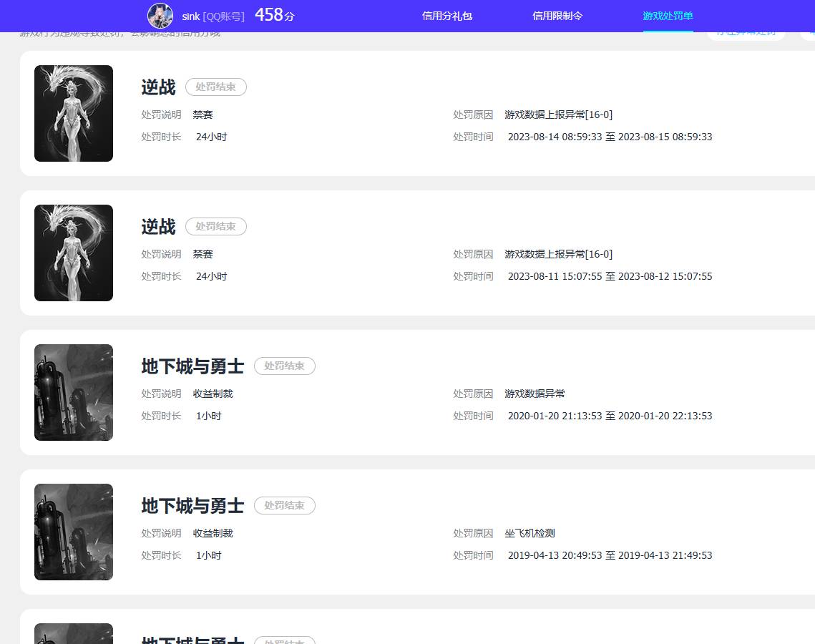The height and width of the screenshot is (644, 815).
Task: Select the 游戏处罚单 tab
Action: [x=668, y=16]
